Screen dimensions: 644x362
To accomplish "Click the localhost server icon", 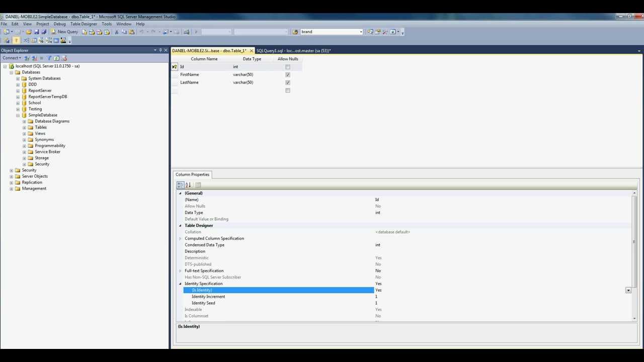I will tap(11, 66).
